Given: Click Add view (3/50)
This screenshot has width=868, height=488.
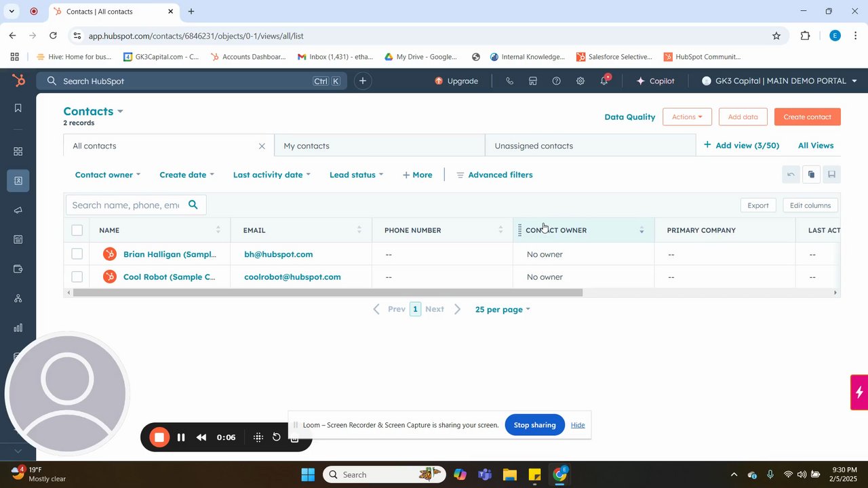Looking at the screenshot, I should (x=742, y=146).
